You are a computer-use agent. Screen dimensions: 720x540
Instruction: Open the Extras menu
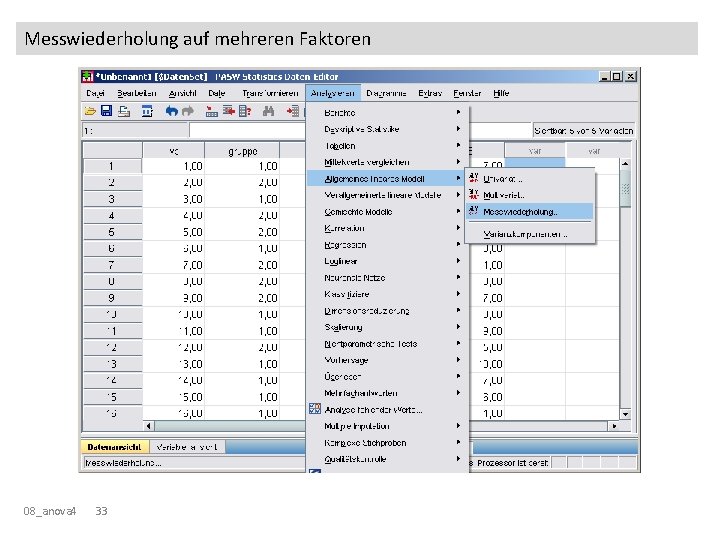point(430,93)
